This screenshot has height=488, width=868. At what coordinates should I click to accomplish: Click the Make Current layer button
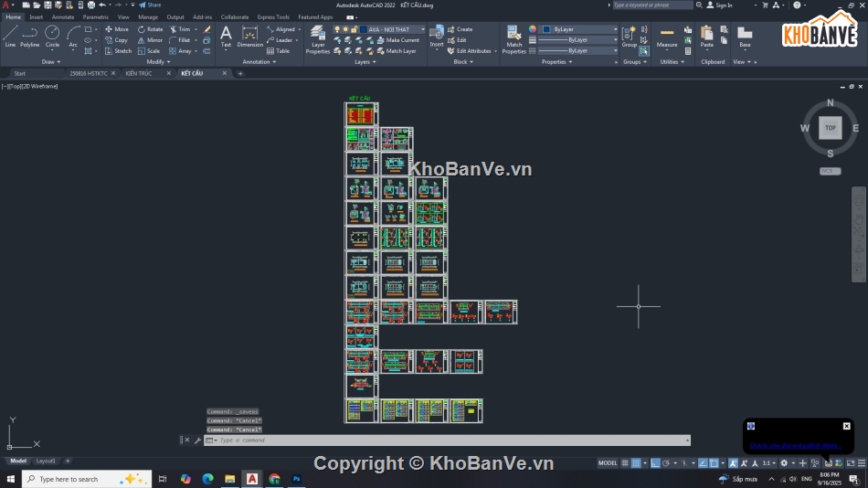pyautogui.click(x=401, y=40)
